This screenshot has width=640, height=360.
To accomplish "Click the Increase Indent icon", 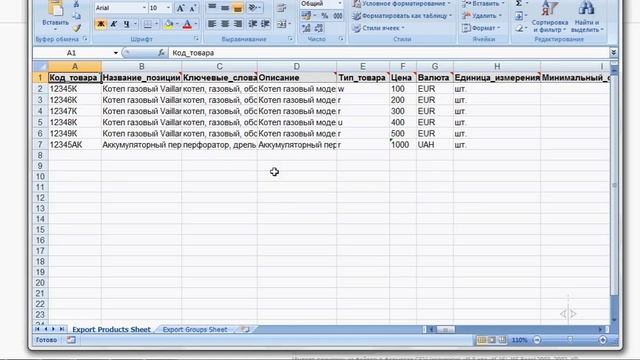I will coord(265,24).
